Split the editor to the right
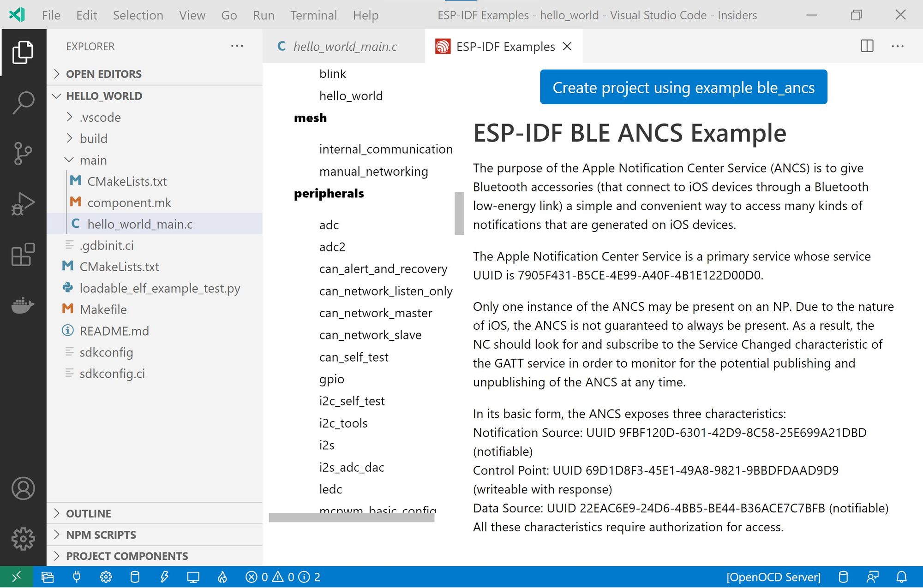Screen dimensions: 923x588 pyautogui.click(x=867, y=46)
